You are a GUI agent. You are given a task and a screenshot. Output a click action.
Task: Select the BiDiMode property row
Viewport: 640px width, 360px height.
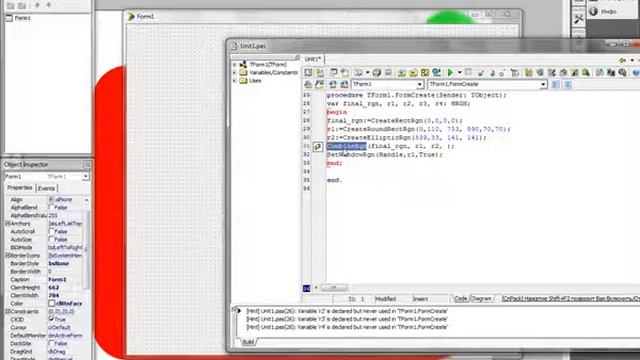click(x=45, y=248)
